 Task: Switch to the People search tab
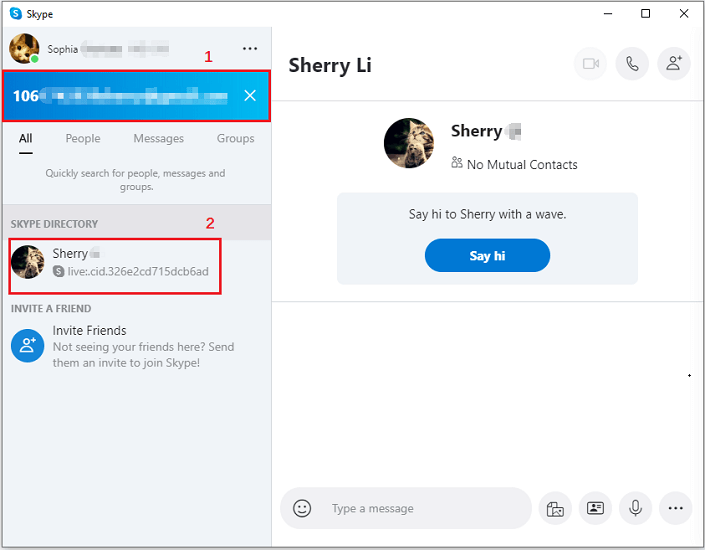click(x=83, y=139)
